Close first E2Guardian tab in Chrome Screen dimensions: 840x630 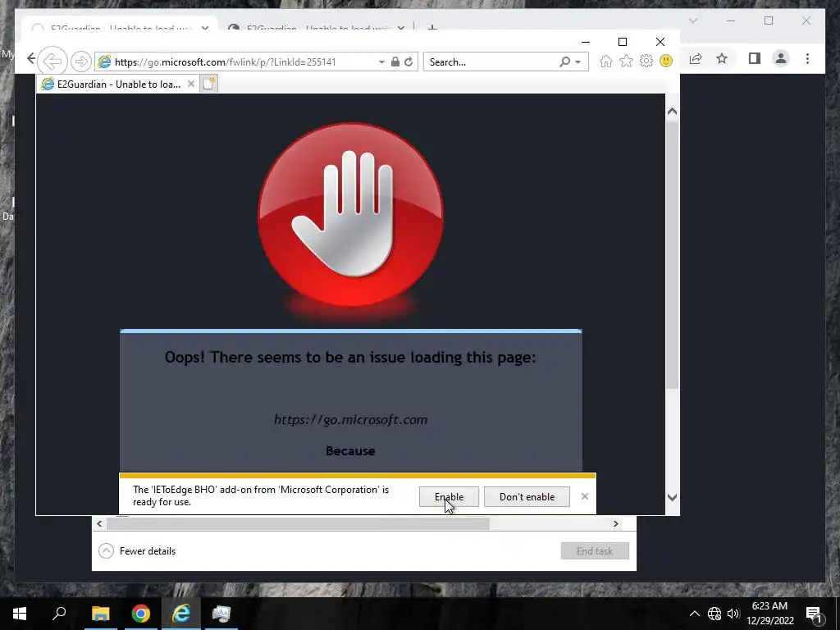(204, 27)
